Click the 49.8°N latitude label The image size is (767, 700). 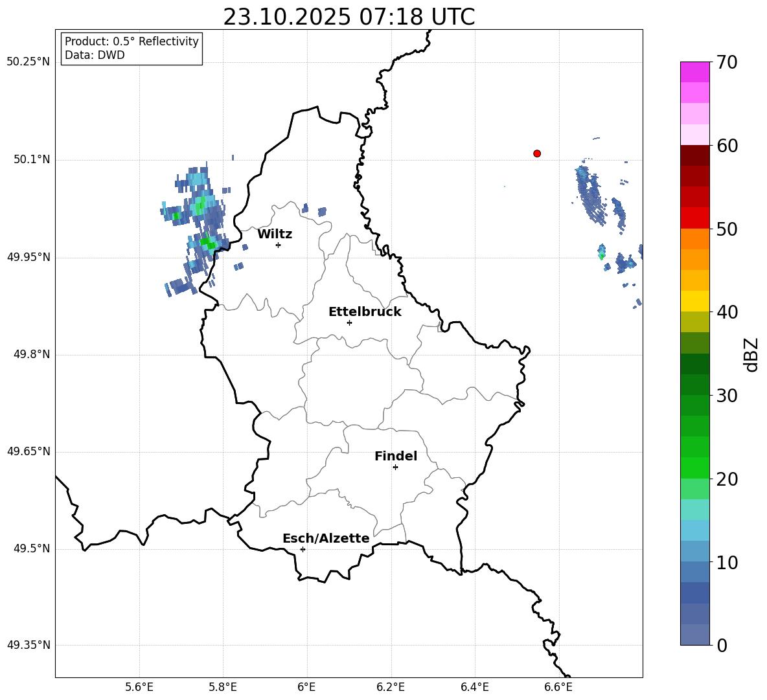31,354
